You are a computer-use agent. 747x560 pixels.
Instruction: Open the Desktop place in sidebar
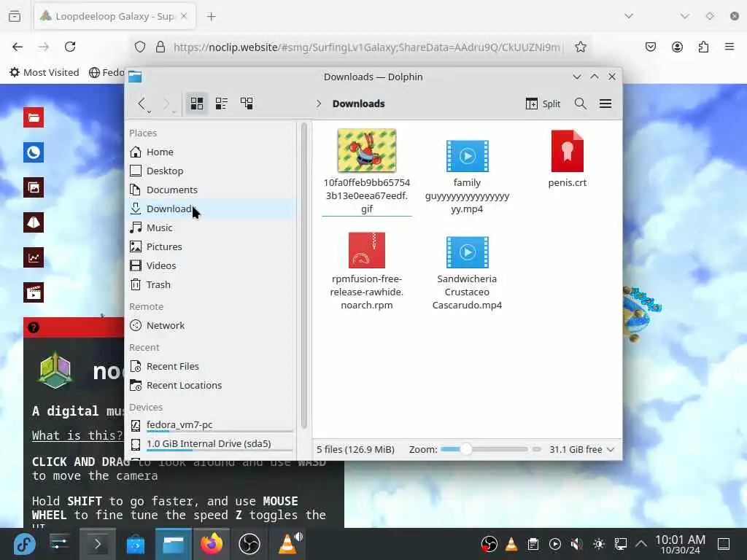[212, 171]
